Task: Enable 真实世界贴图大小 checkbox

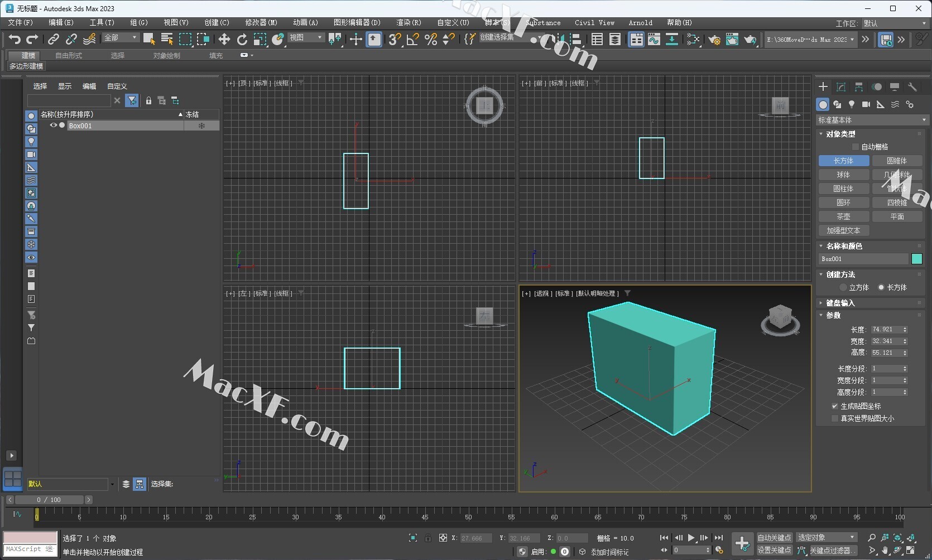Action: click(835, 418)
